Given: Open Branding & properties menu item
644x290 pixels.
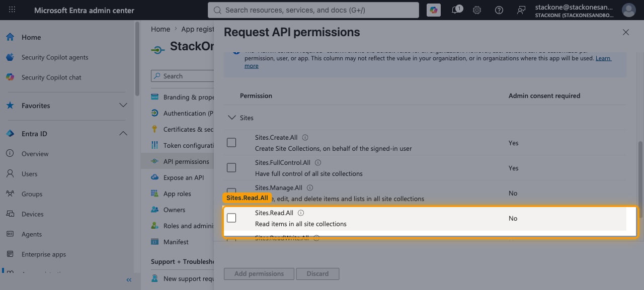Looking at the screenshot, I should tap(182, 97).
